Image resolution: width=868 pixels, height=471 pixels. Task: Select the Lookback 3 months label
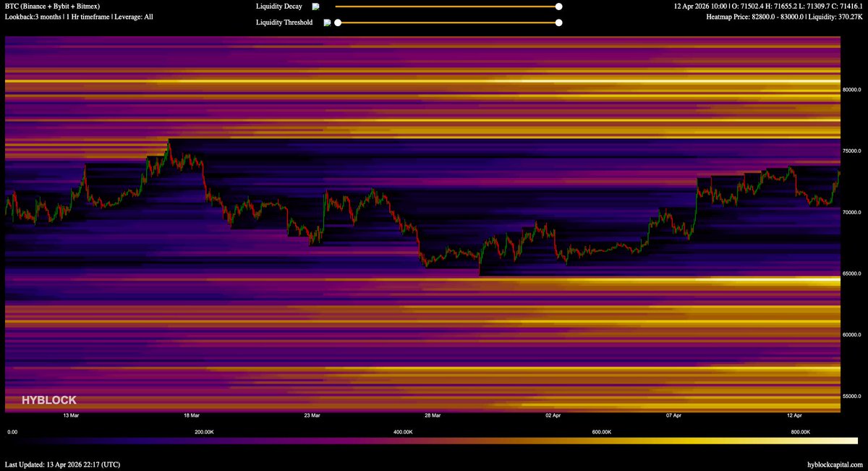(33, 16)
